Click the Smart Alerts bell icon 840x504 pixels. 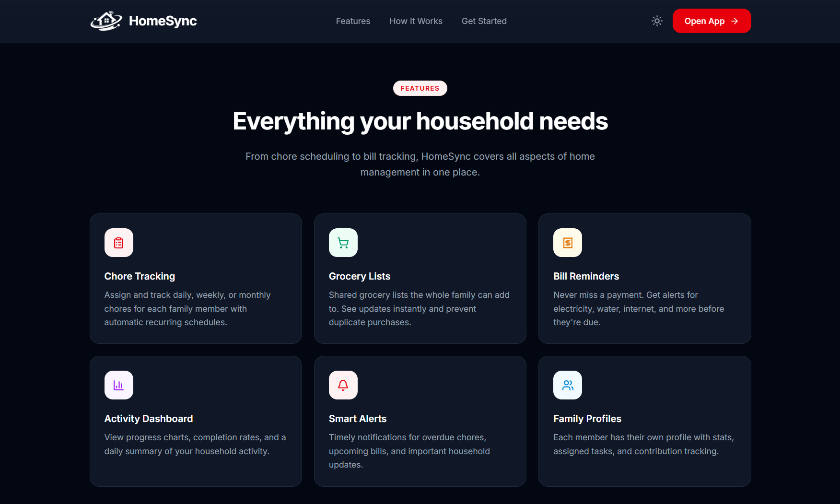pyautogui.click(x=343, y=385)
